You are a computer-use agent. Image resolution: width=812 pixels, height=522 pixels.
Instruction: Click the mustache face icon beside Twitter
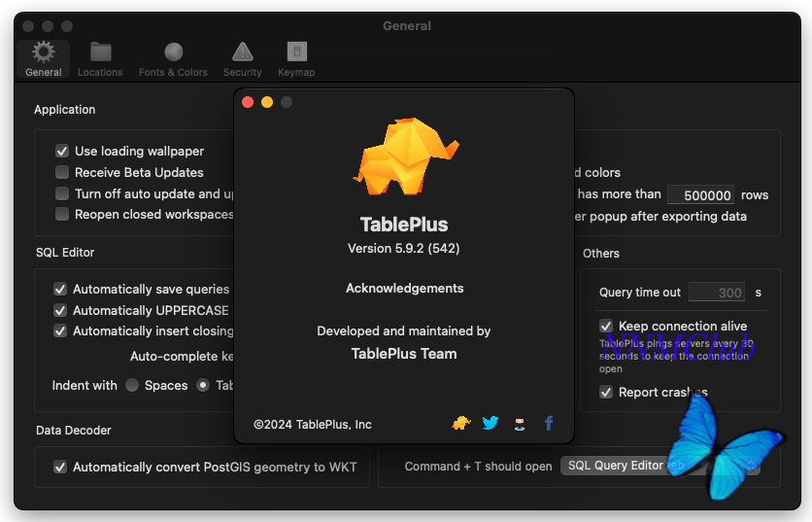[x=520, y=423]
